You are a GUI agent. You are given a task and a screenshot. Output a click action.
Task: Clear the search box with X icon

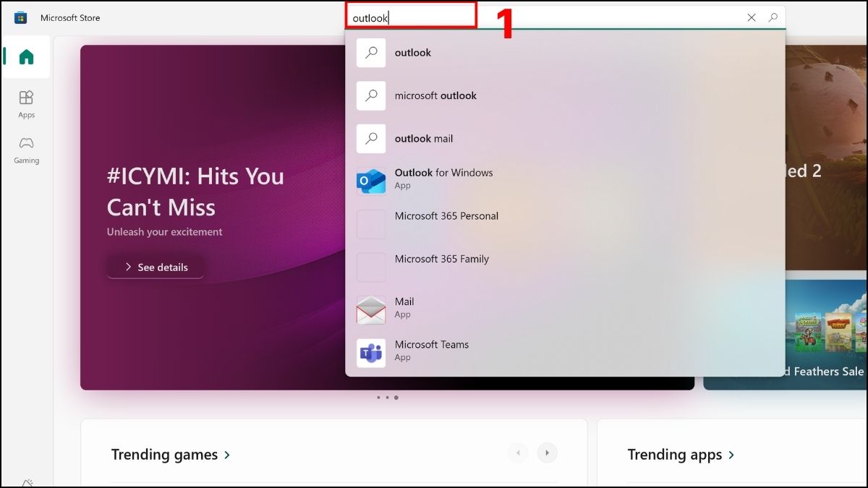pyautogui.click(x=752, y=17)
